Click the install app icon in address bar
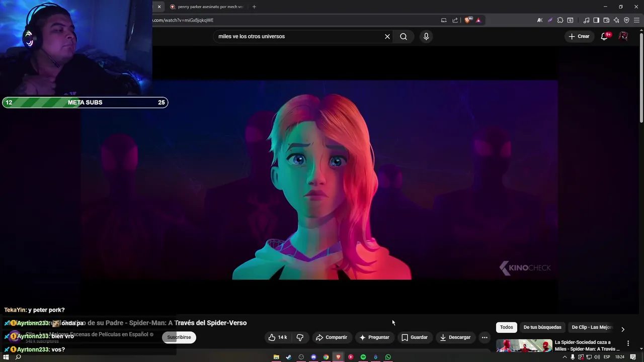 pos(444,20)
